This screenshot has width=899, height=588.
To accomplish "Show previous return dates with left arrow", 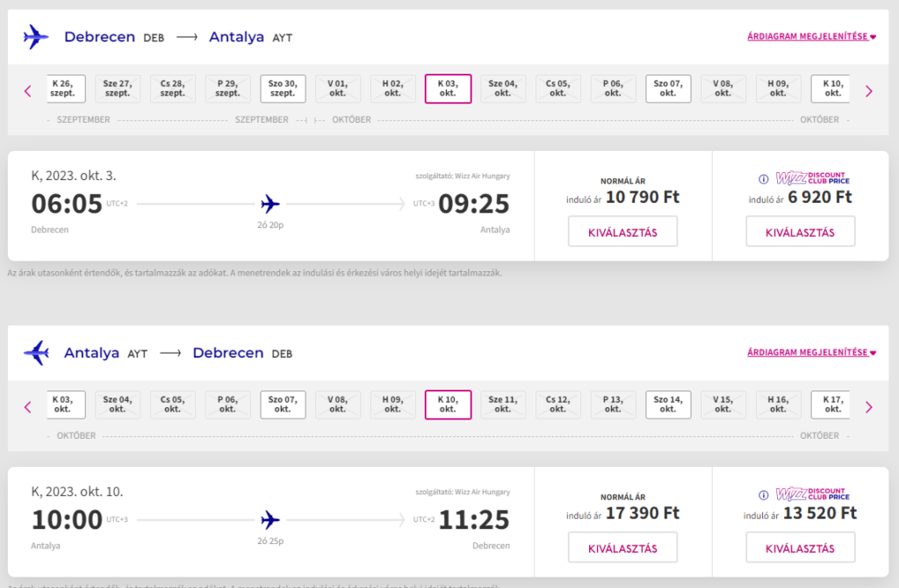I will (27, 407).
